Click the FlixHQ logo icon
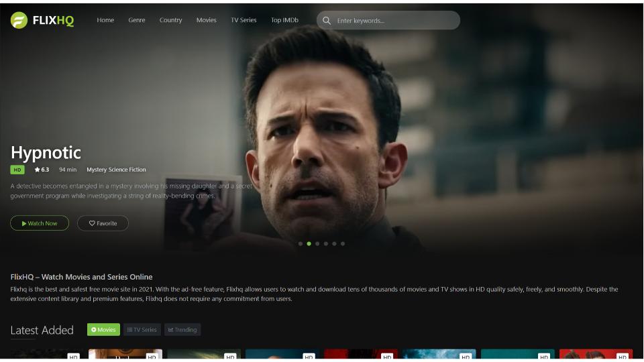This screenshot has width=644, height=362. point(19,20)
